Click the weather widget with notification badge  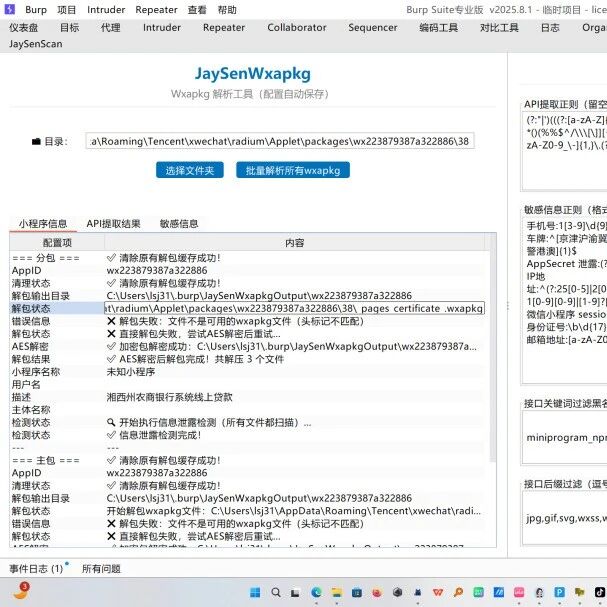[x=22, y=591]
